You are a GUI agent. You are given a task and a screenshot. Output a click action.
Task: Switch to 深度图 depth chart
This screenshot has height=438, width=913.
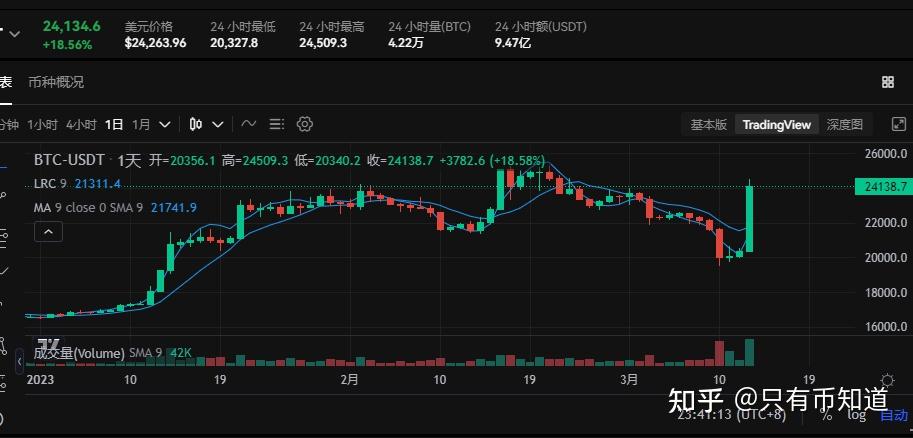coord(844,124)
